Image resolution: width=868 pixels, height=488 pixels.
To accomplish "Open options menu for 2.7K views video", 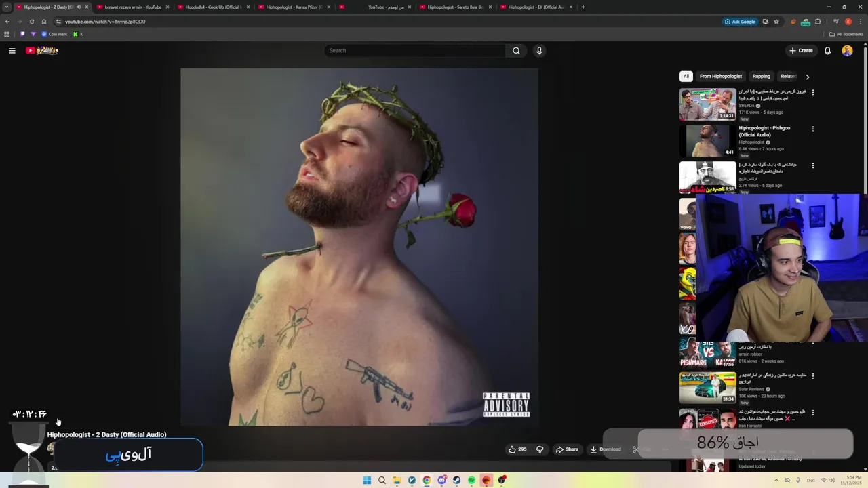I will [812, 165].
